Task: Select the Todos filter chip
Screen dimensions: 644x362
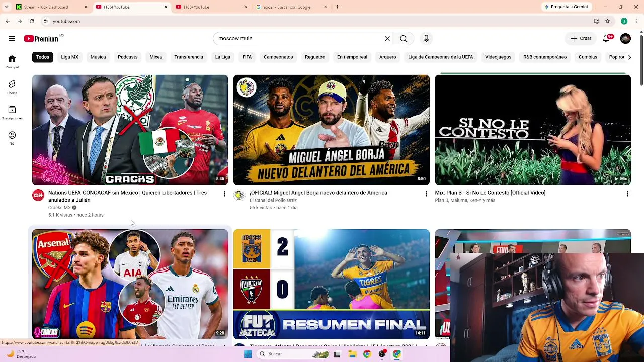Action: 43,57
